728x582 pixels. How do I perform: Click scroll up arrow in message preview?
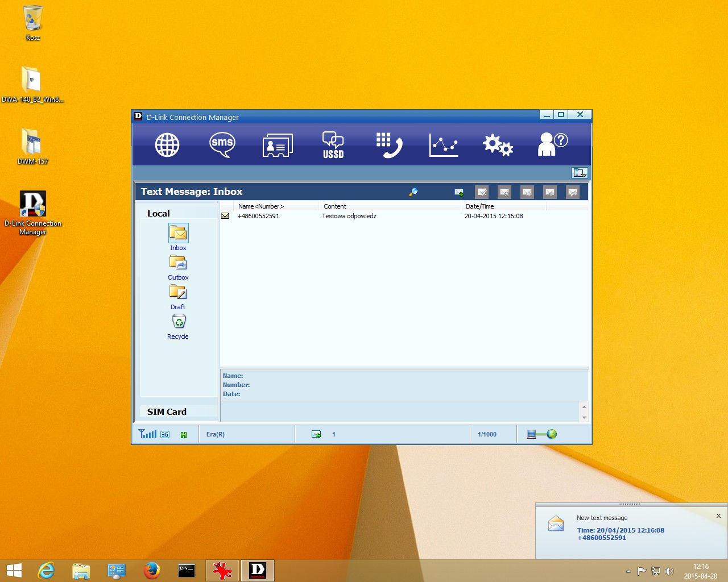click(x=584, y=407)
